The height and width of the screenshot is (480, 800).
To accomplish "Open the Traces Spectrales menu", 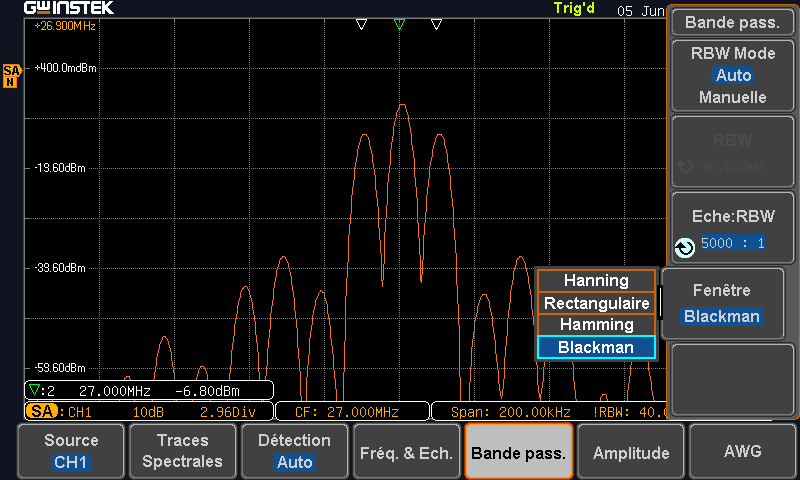I will [183, 451].
